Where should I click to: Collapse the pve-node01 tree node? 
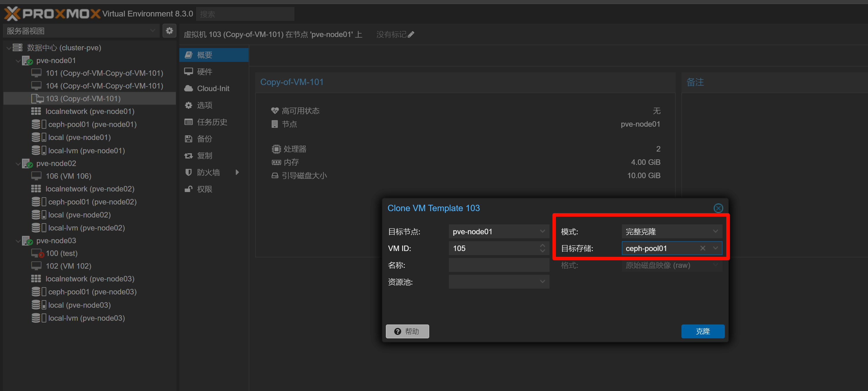pos(18,61)
